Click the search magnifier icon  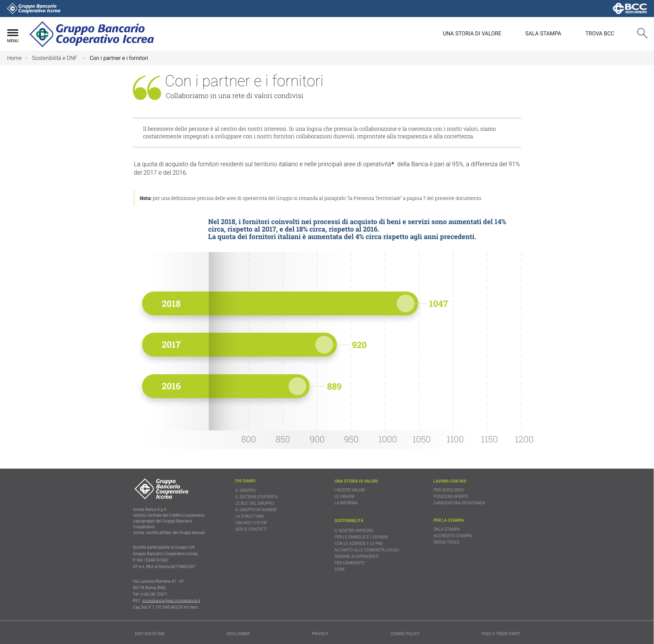[x=642, y=33]
